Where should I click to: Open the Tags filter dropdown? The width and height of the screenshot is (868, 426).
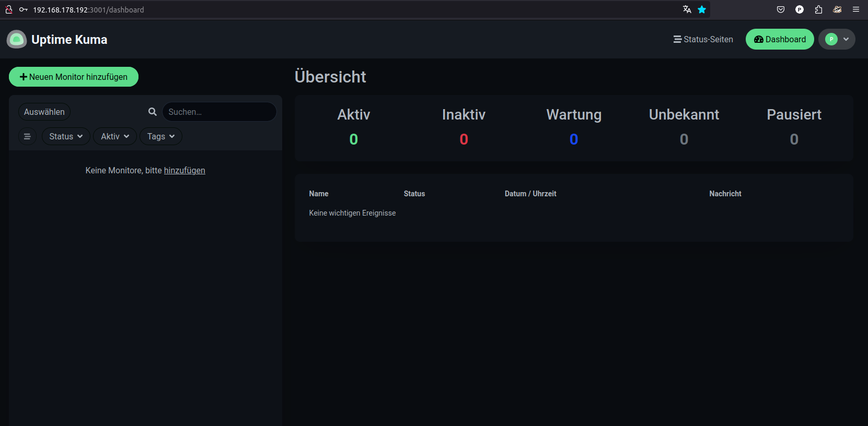[160, 136]
